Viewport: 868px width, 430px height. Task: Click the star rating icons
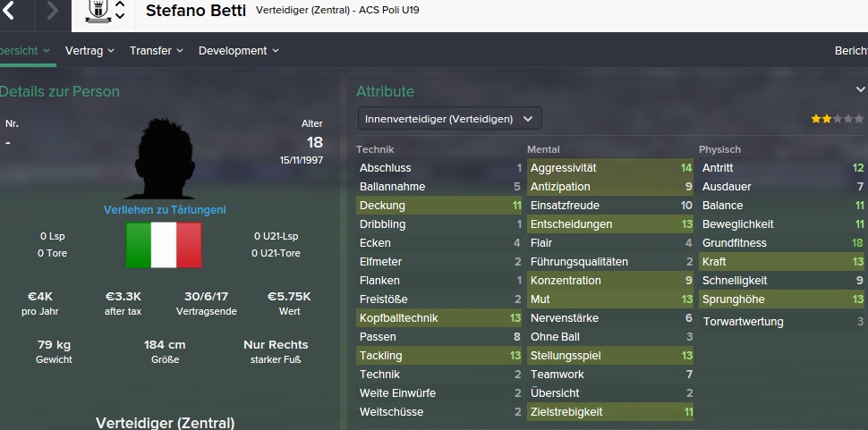[x=838, y=119]
